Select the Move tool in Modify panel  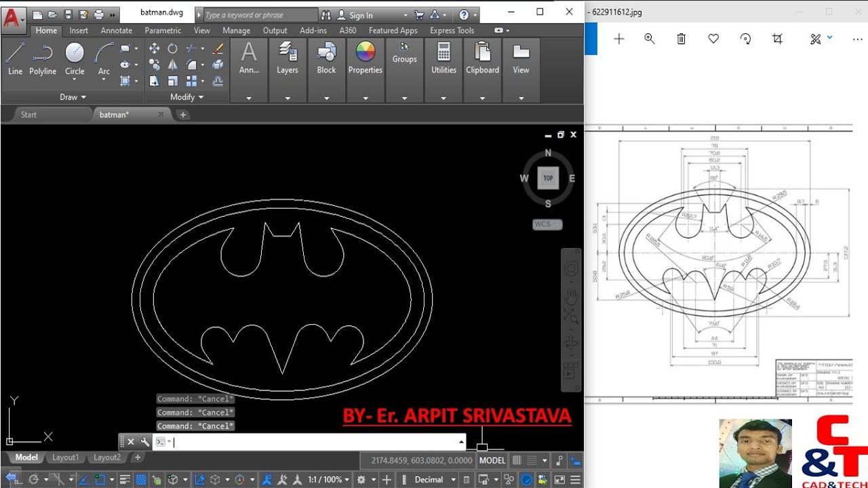[154, 48]
